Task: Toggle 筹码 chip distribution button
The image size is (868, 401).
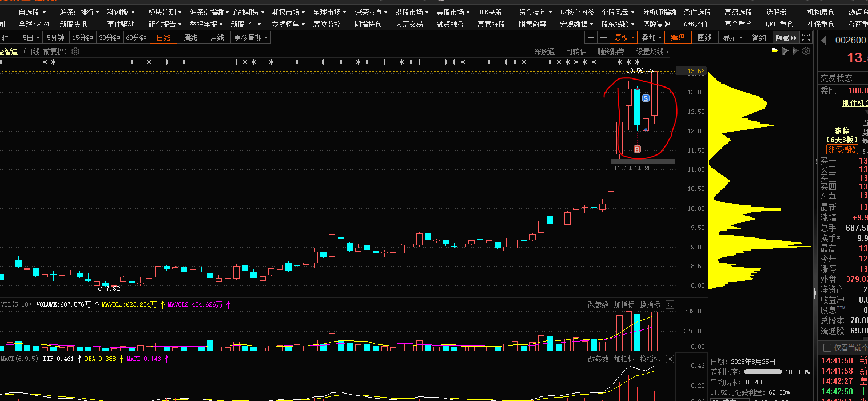Action: coord(678,38)
